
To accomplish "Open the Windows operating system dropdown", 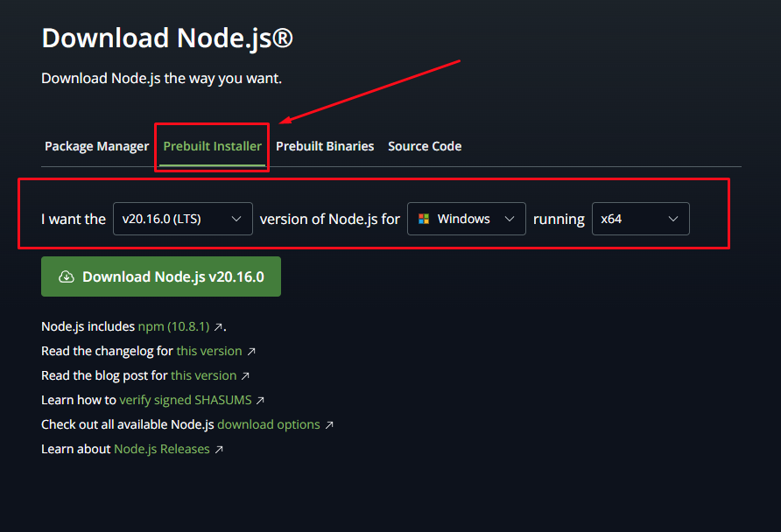I will click(466, 219).
